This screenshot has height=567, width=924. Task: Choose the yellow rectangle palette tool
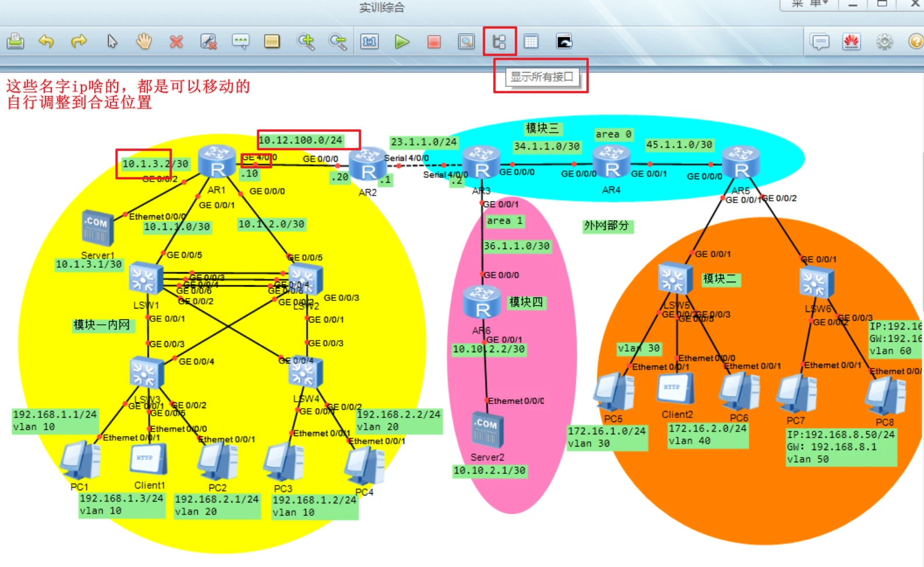(x=272, y=41)
